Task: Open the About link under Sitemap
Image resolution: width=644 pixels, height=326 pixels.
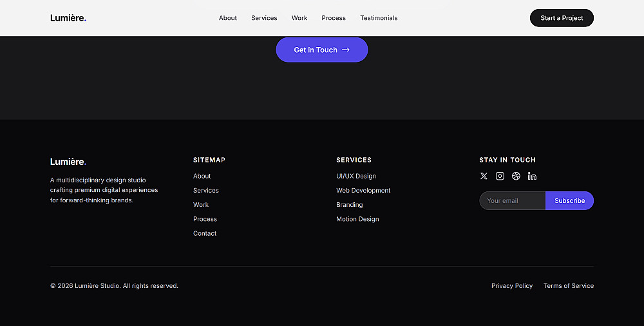Action: pos(202,176)
